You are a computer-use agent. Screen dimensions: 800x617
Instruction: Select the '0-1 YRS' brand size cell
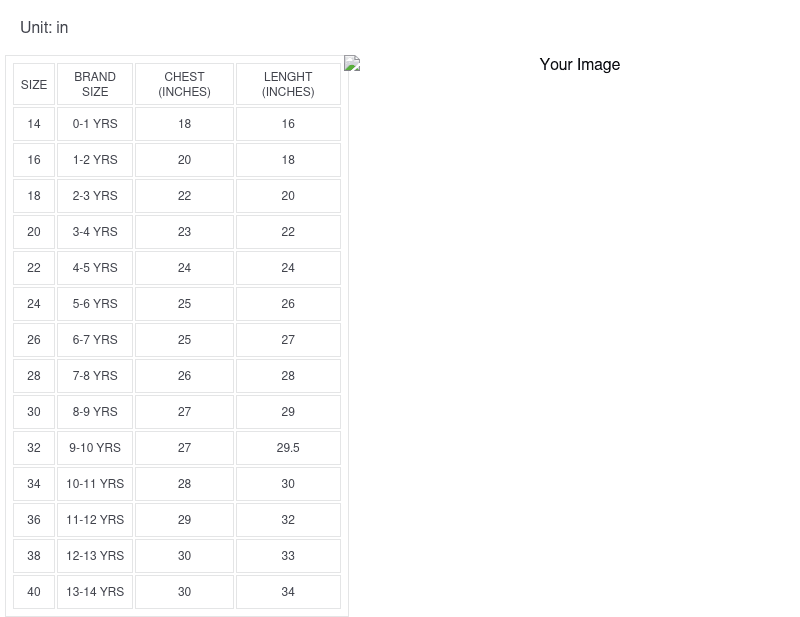pyautogui.click(x=95, y=124)
